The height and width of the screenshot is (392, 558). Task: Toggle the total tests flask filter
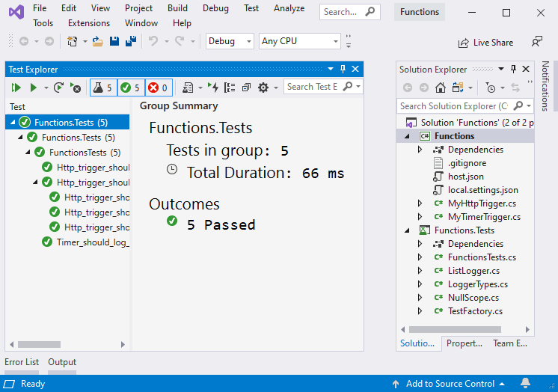coord(102,88)
